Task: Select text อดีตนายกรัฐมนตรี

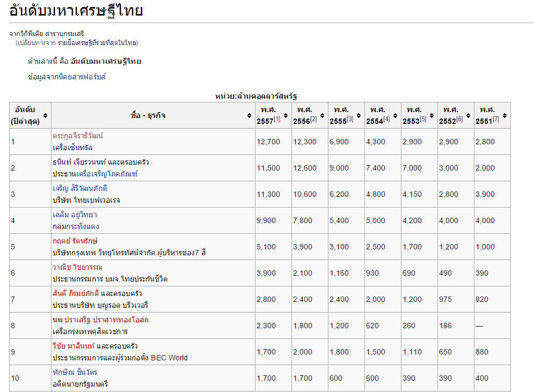Action: pyautogui.click(x=80, y=384)
